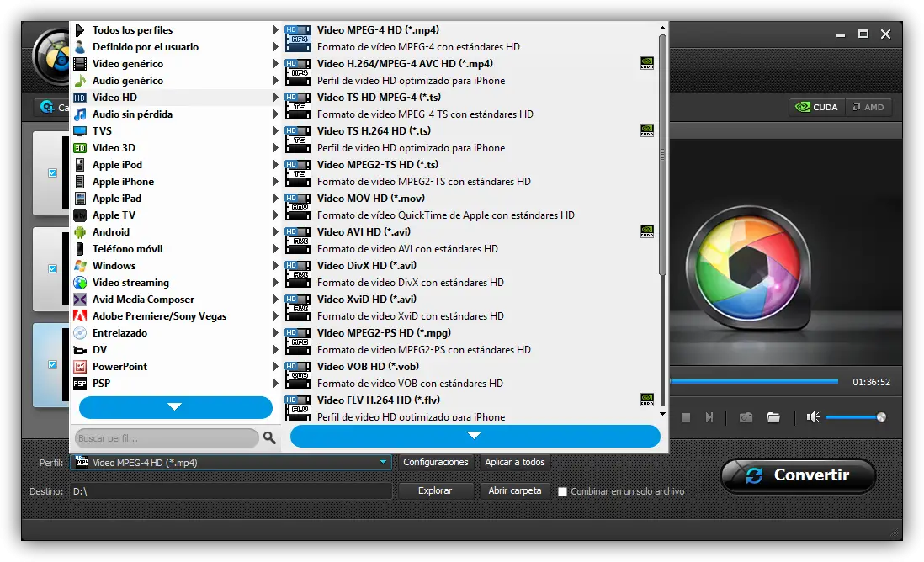Expand the Entrelazado submenu arrow

pos(275,333)
